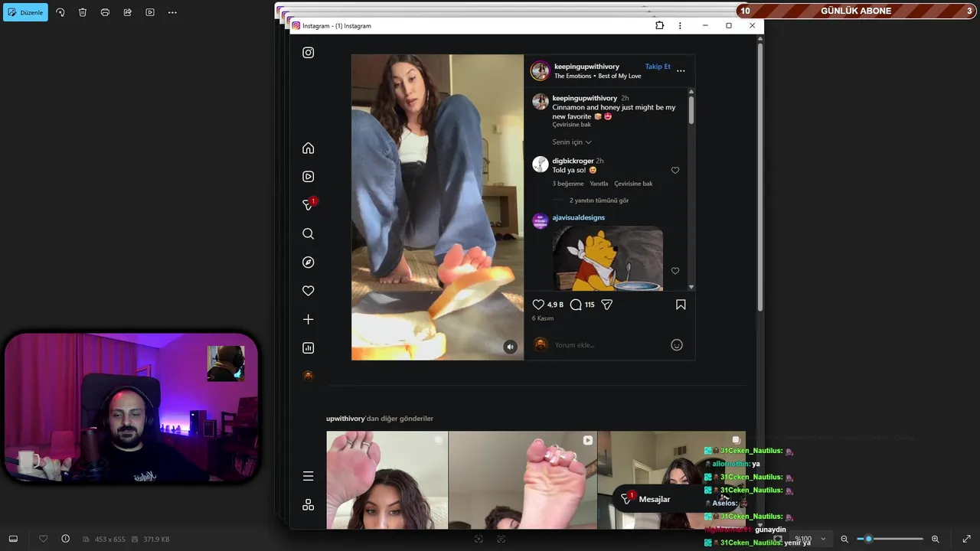Image resolution: width=980 pixels, height=551 pixels.
Task: Click the Instagram logo in sidebar
Action: click(x=308, y=53)
